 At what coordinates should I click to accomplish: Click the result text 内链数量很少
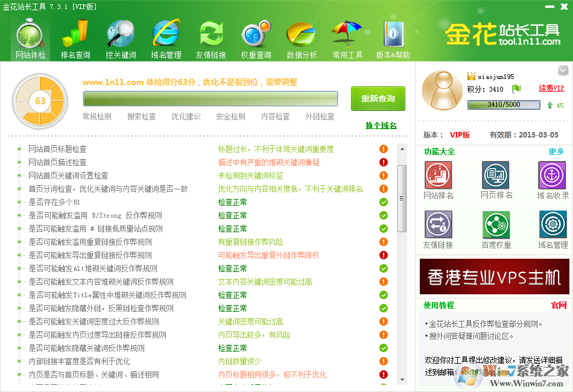pyautogui.click(x=239, y=361)
